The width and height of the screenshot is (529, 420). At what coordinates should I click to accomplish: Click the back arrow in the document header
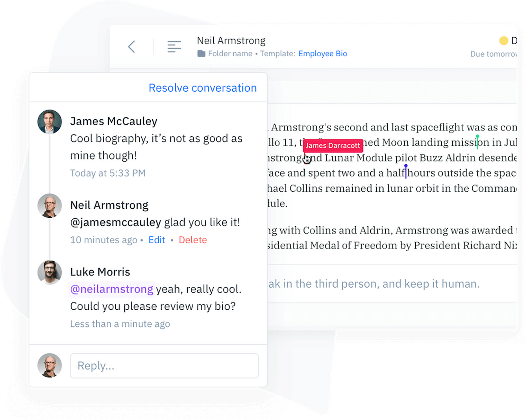131,46
